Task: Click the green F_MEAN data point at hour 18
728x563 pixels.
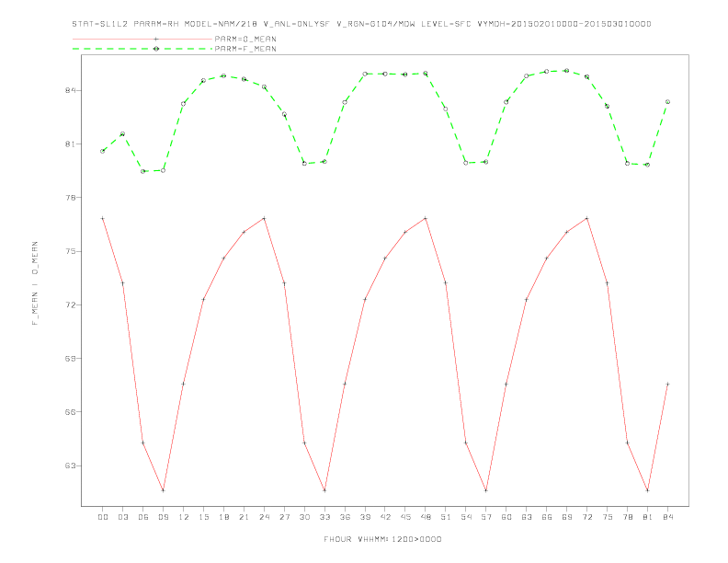Action: pos(223,75)
